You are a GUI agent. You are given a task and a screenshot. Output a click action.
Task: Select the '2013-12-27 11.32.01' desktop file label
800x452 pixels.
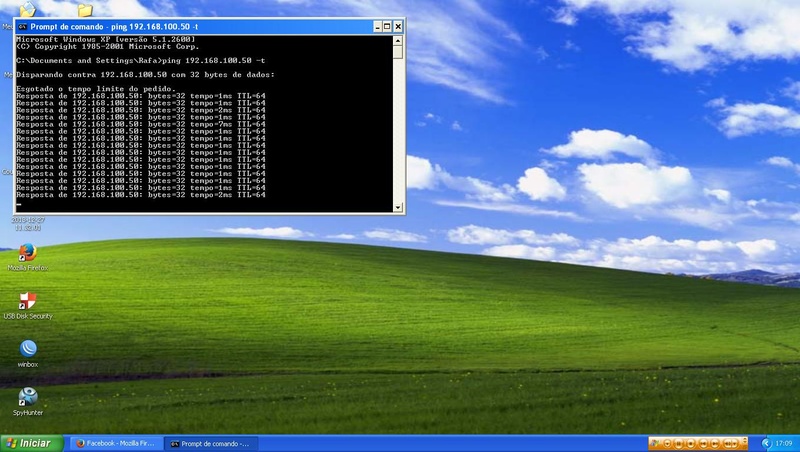28,224
